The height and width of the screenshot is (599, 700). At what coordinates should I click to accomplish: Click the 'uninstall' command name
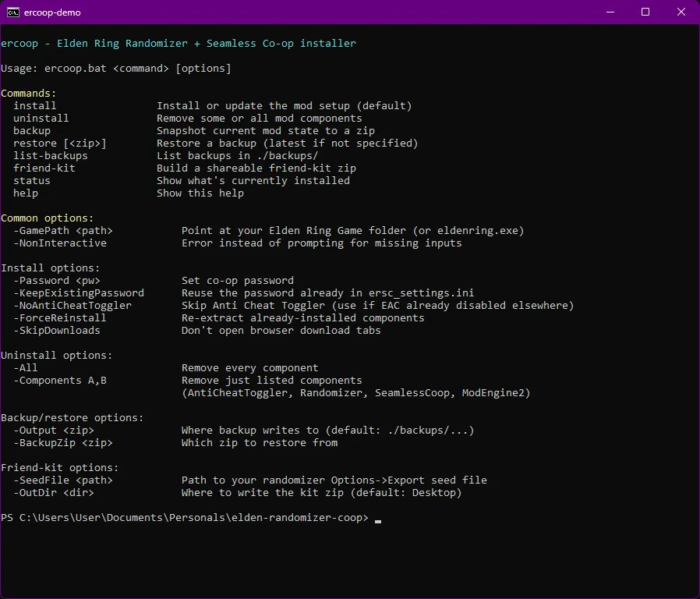41,119
